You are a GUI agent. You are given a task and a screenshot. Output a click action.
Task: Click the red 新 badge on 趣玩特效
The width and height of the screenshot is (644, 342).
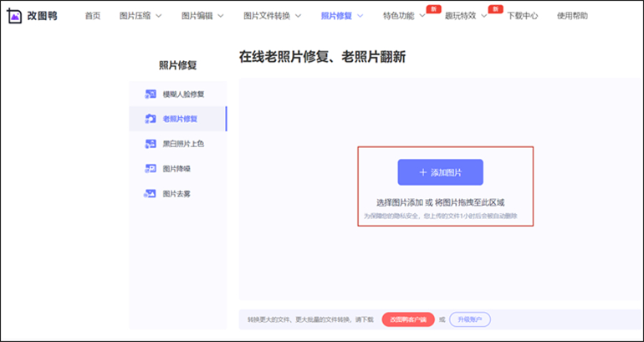[x=495, y=8]
